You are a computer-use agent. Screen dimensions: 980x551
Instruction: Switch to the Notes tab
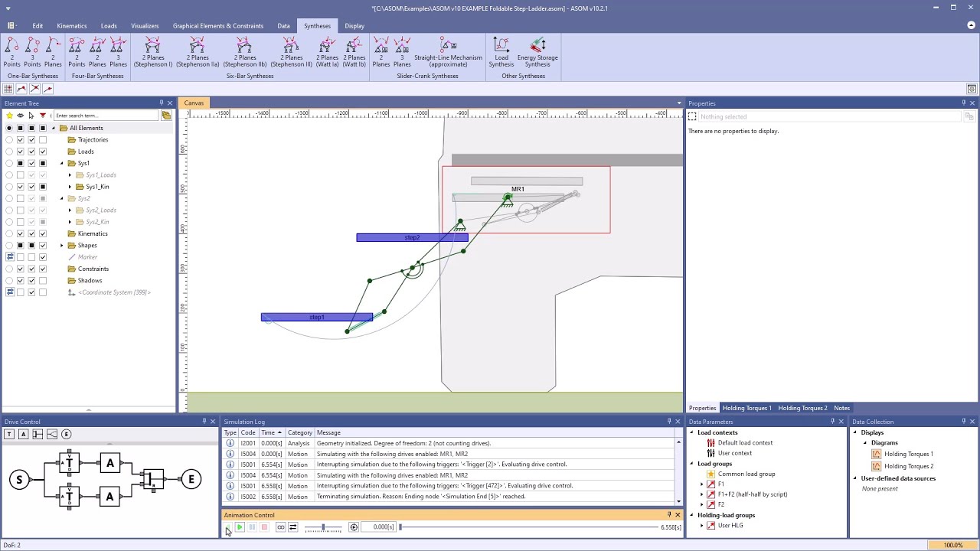pyautogui.click(x=841, y=408)
